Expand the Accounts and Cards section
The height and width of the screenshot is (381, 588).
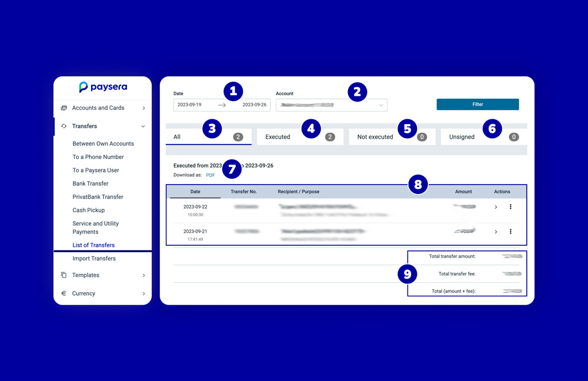tap(143, 108)
